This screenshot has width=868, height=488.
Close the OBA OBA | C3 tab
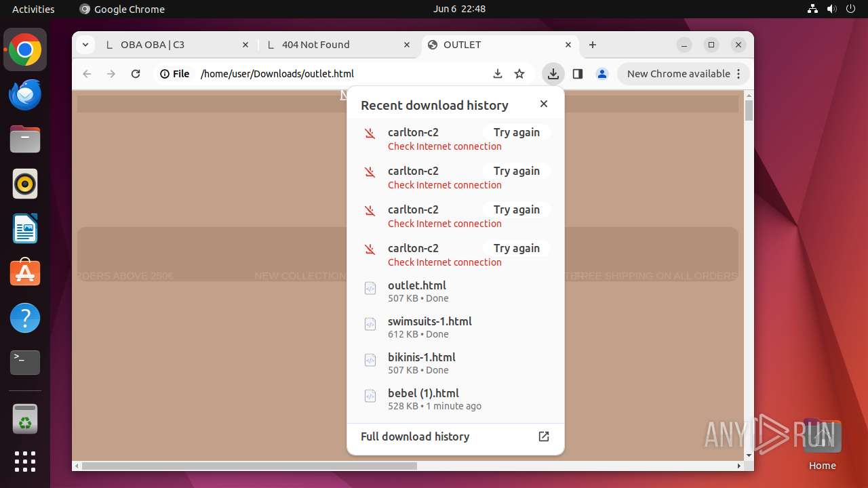click(x=245, y=45)
